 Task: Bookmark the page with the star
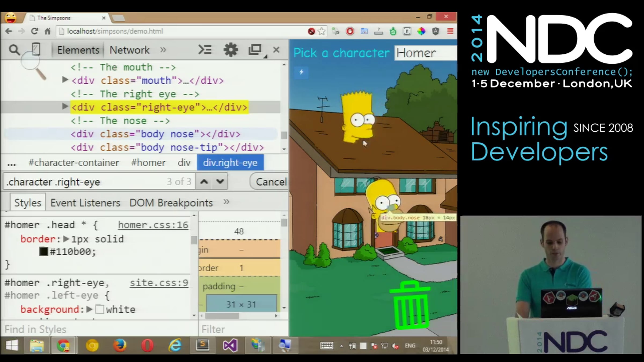click(x=321, y=31)
